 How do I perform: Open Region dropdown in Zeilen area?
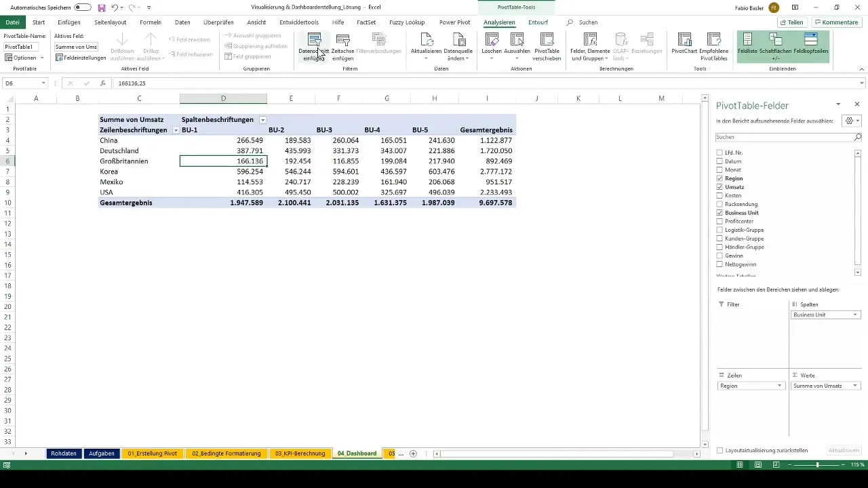tap(780, 386)
